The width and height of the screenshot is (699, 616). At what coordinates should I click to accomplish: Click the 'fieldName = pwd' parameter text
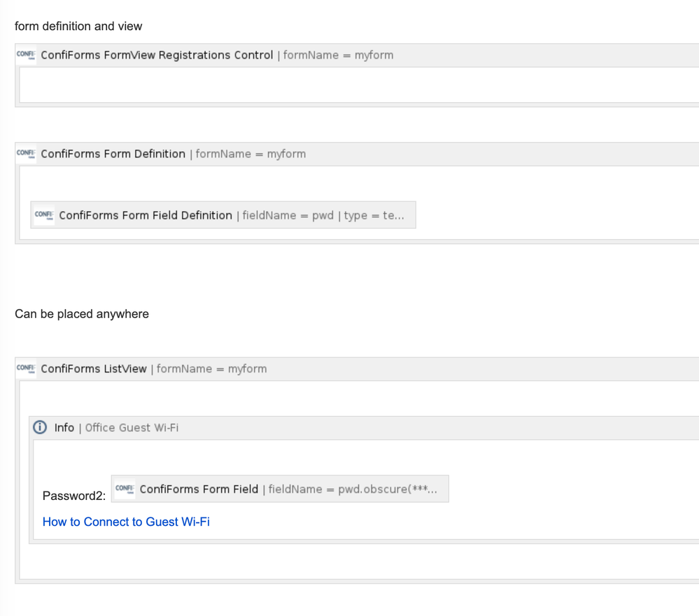pyautogui.click(x=288, y=215)
